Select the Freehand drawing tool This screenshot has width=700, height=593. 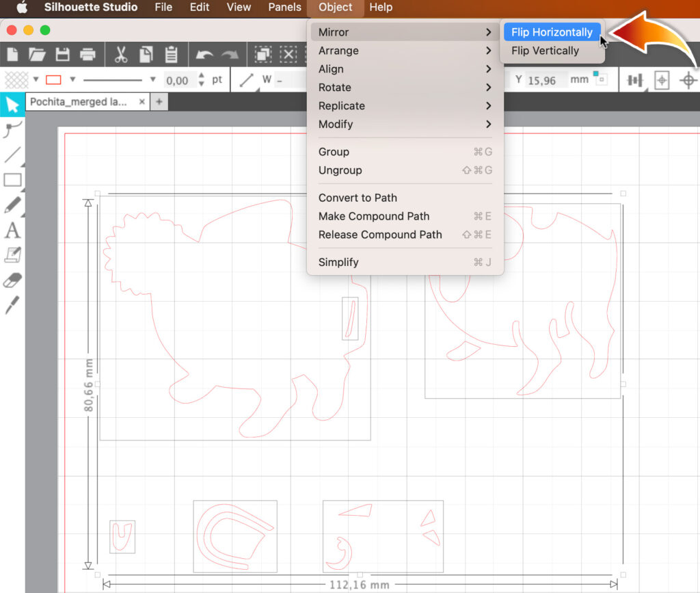click(12, 204)
